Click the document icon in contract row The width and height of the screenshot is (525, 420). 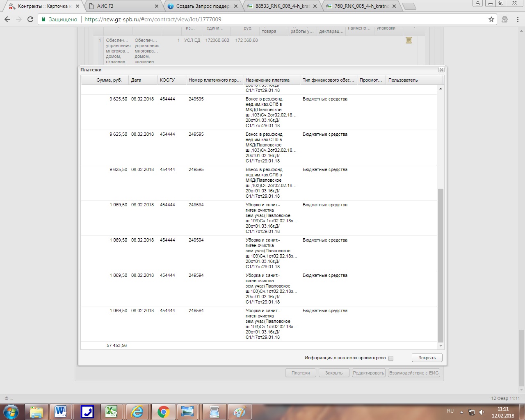pos(409,40)
